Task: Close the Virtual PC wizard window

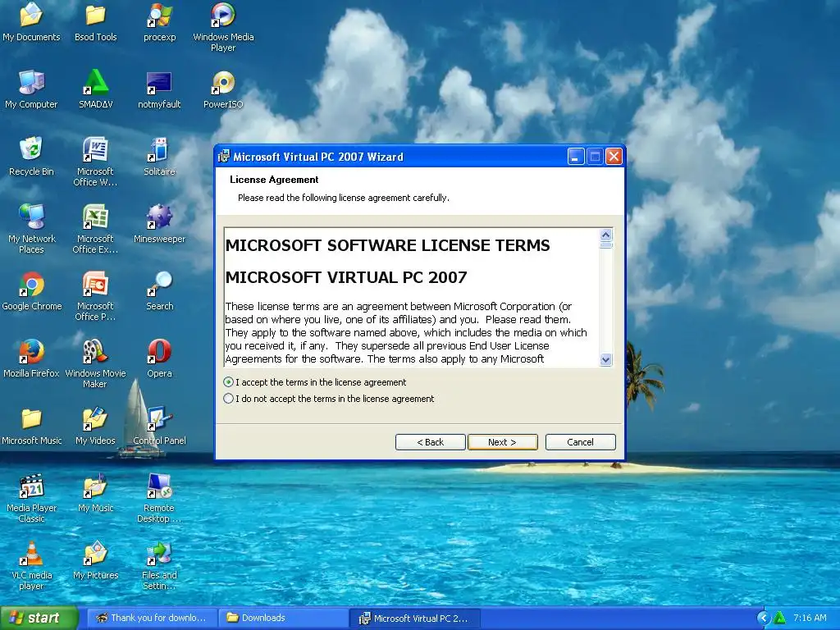Action: (x=614, y=157)
